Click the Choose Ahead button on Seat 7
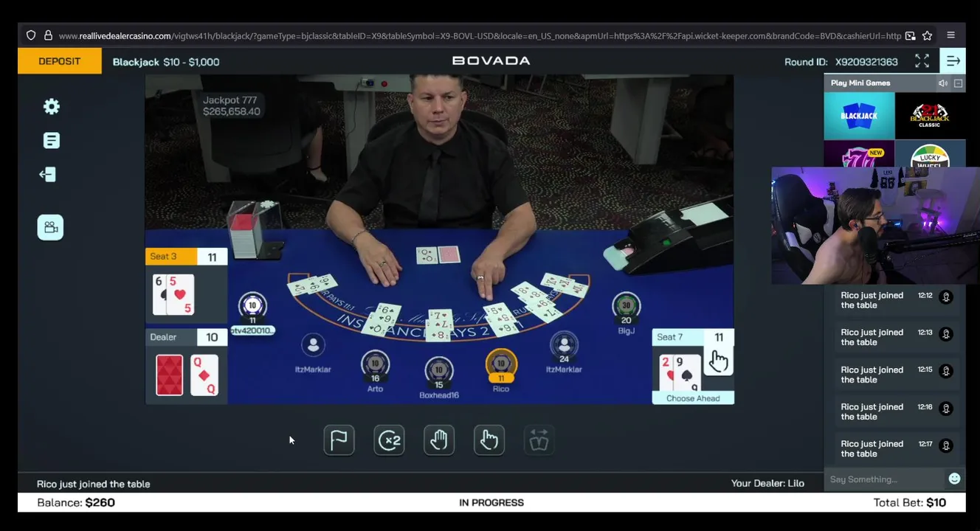The image size is (980, 531). (x=693, y=398)
